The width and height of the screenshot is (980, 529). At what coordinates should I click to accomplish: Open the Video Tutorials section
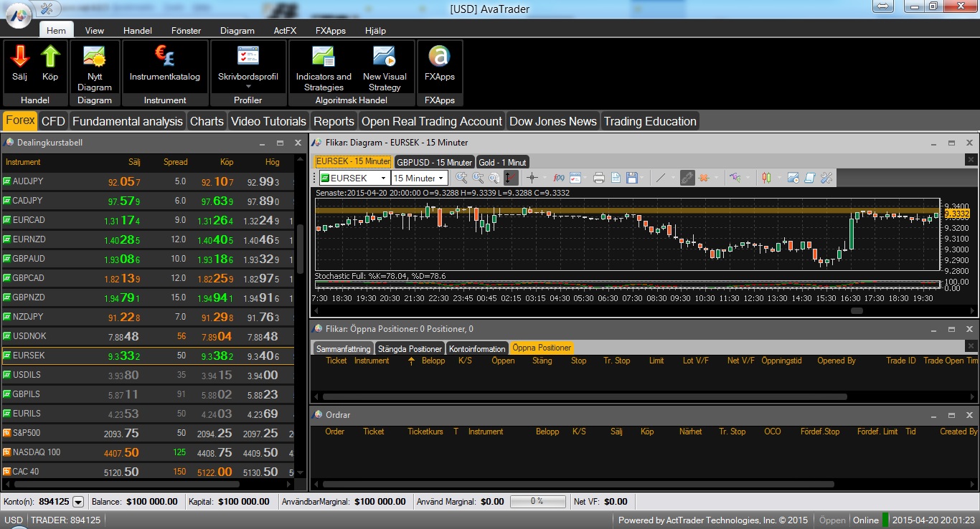point(268,121)
